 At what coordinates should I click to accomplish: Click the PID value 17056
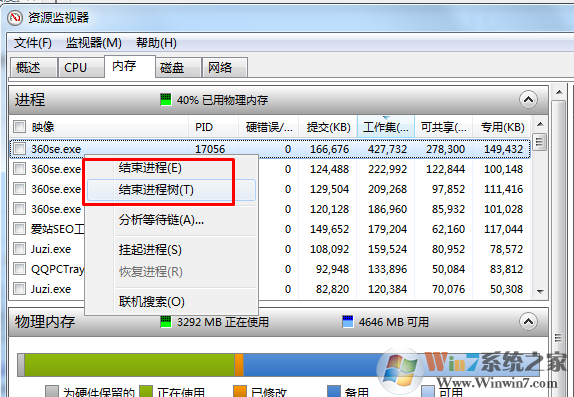pos(210,149)
